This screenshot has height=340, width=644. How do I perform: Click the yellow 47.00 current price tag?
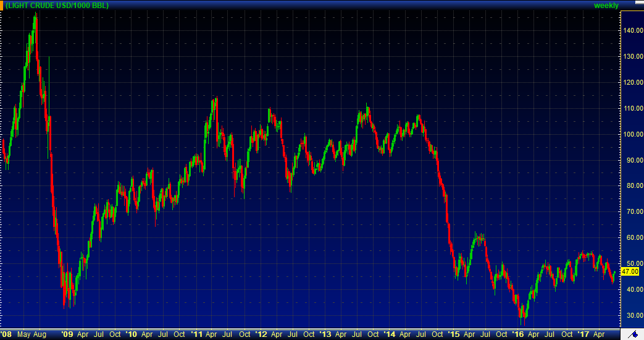(629, 271)
